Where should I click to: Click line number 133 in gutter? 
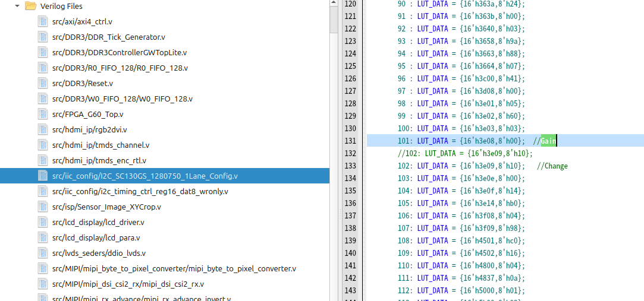coord(350,166)
